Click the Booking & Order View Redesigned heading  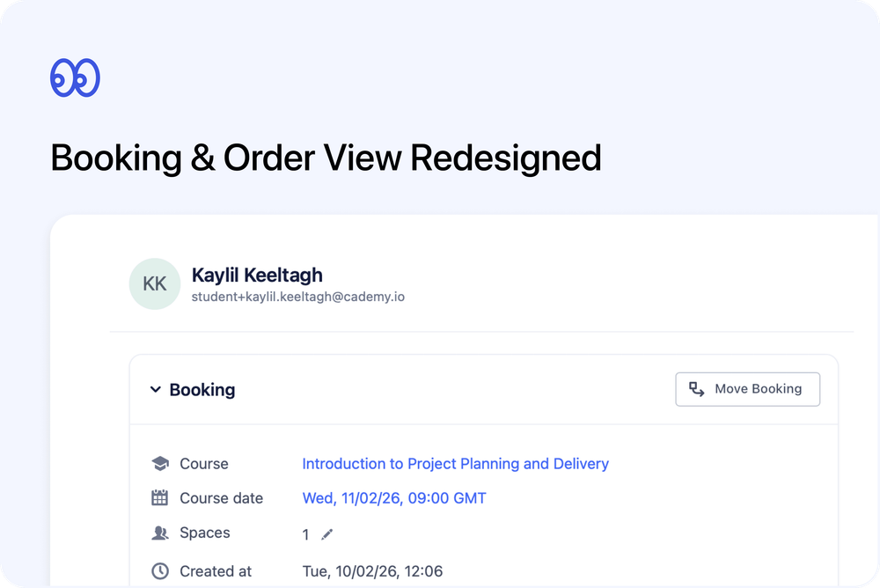(x=326, y=158)
